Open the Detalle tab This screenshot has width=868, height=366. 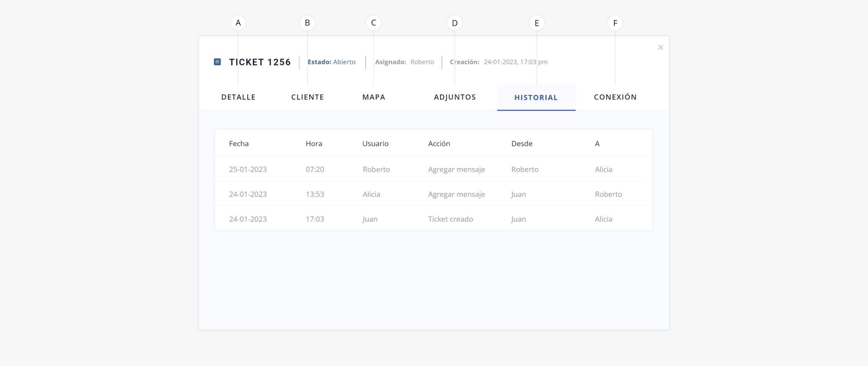click(x=238, y=97)
